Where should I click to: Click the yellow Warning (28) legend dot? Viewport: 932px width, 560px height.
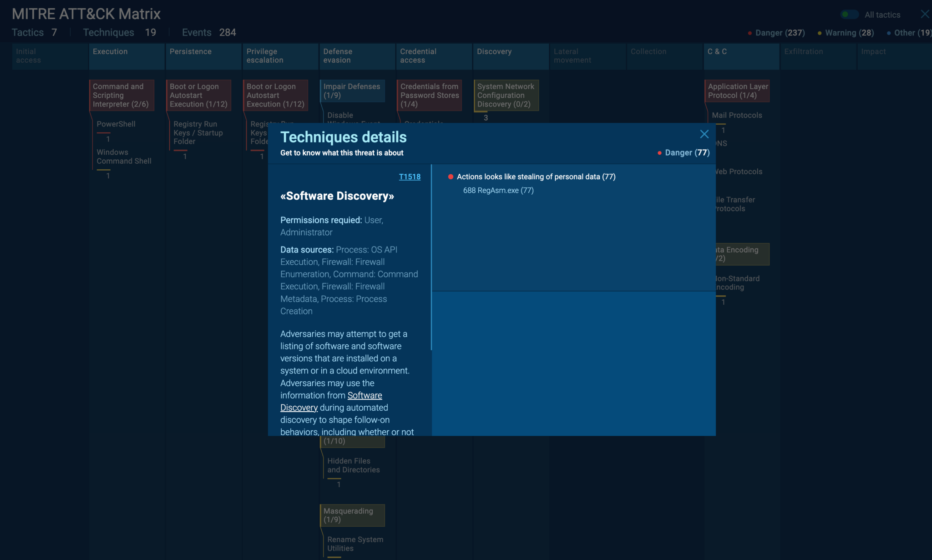[819, 33]
